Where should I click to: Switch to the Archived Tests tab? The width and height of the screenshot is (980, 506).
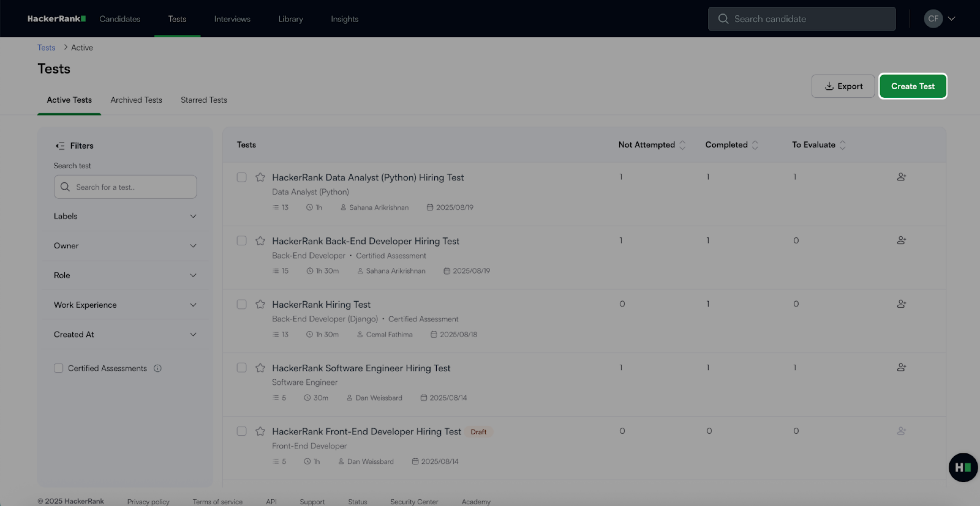(136, 100)
